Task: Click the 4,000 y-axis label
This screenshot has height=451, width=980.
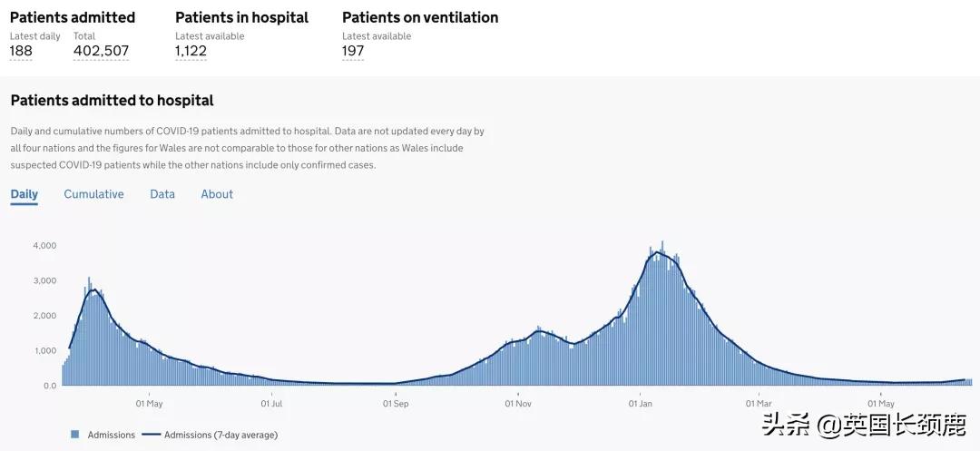Action: pyautogui.click(x=44, y=246)
